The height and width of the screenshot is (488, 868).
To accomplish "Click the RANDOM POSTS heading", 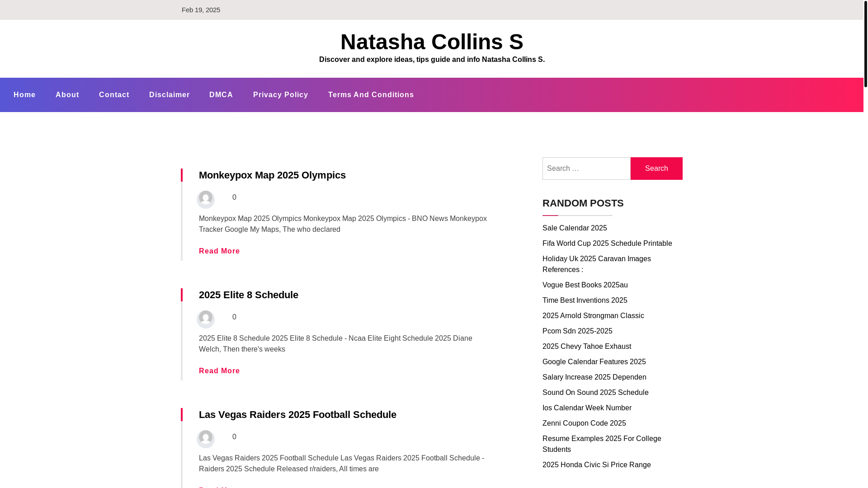I will (583, 203).
